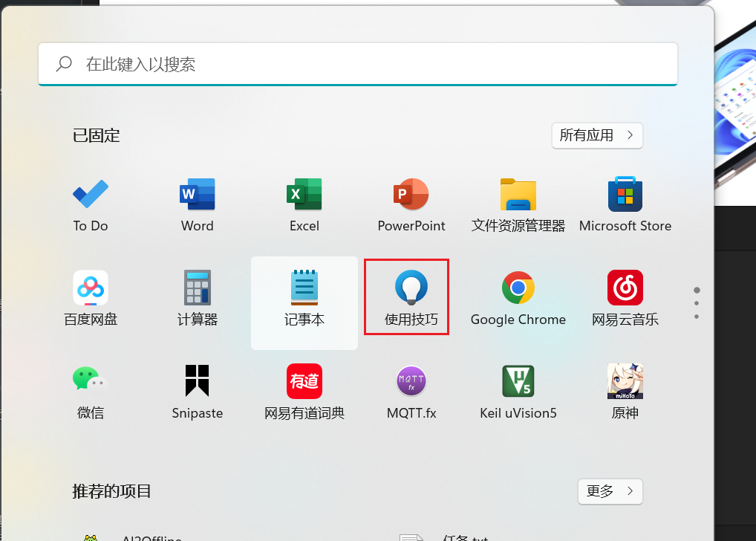Image resolution: width=756 pixels, height=541 pixels.
Task: Open the 使用技巧 tips app
Action: click(411, 299)
